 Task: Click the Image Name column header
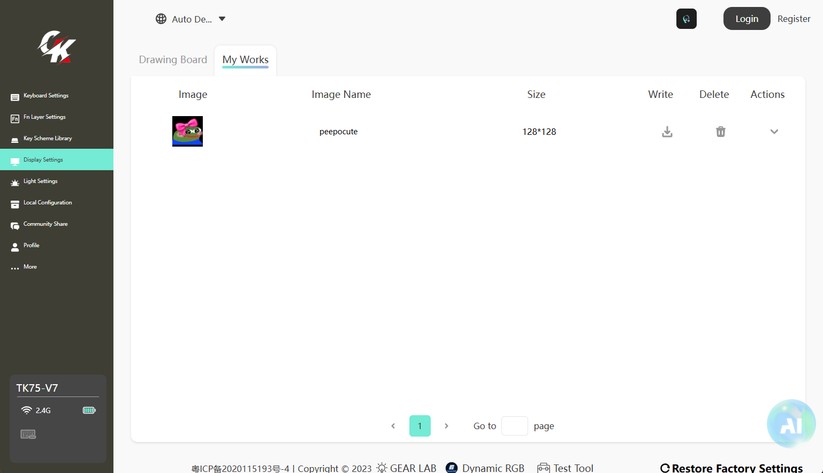(x=341, y=94)
